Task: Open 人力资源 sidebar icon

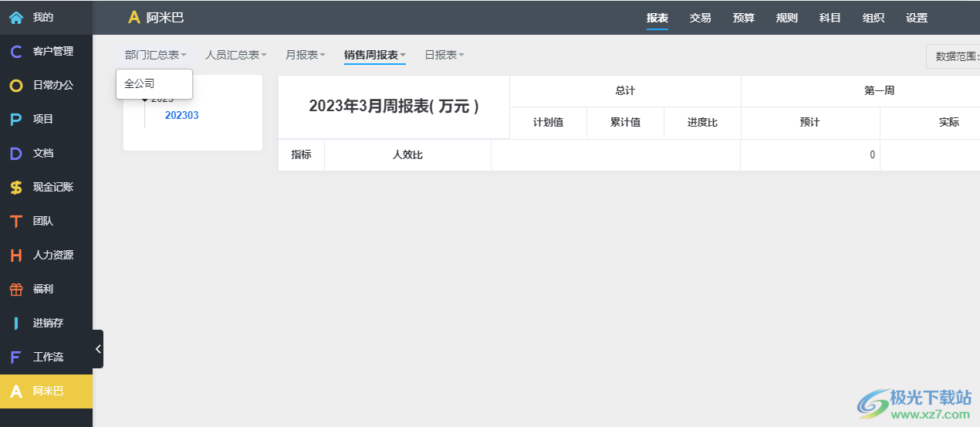Action: pos(15,255)
